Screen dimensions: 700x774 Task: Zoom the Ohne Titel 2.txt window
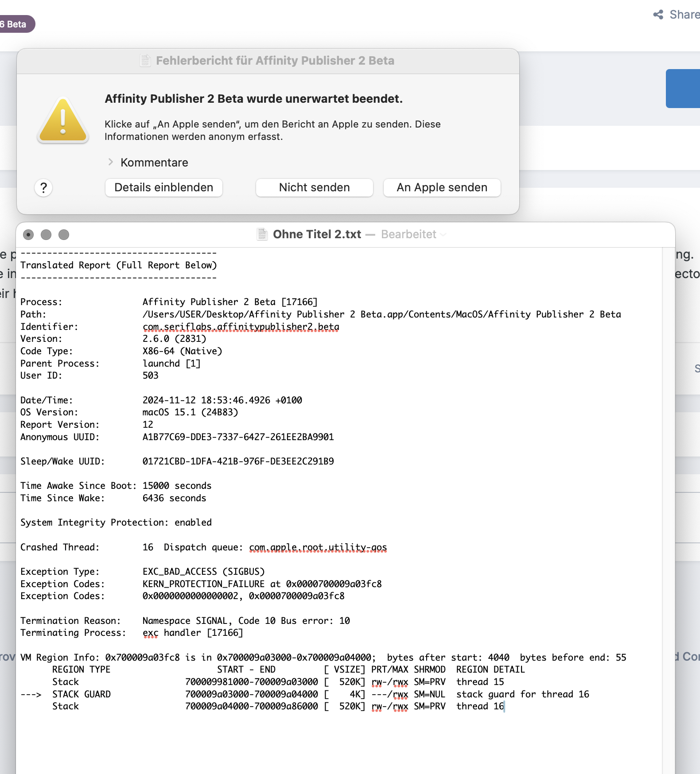[x=64, y=234]
